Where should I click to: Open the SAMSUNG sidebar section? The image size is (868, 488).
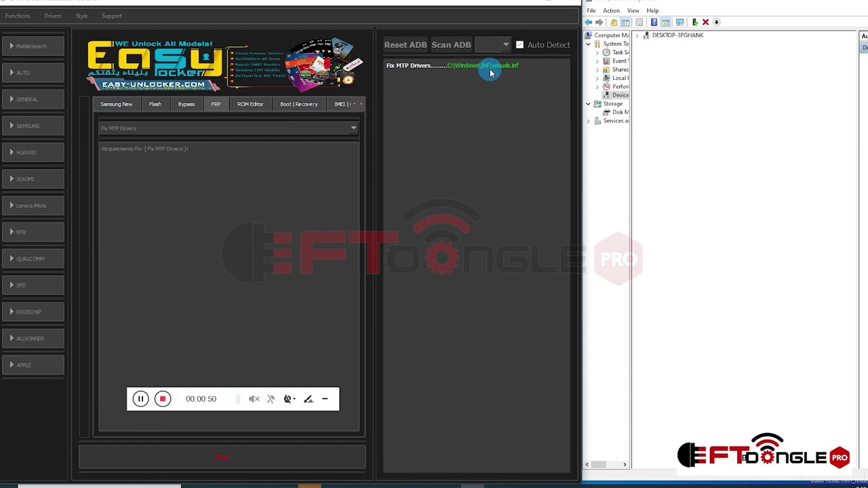33,126
